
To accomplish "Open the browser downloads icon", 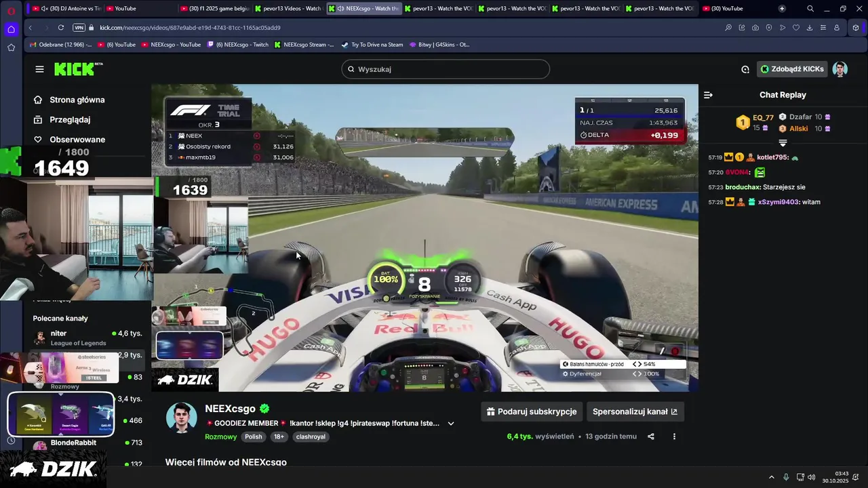I will pyautogui.click(x=810, y=28).
